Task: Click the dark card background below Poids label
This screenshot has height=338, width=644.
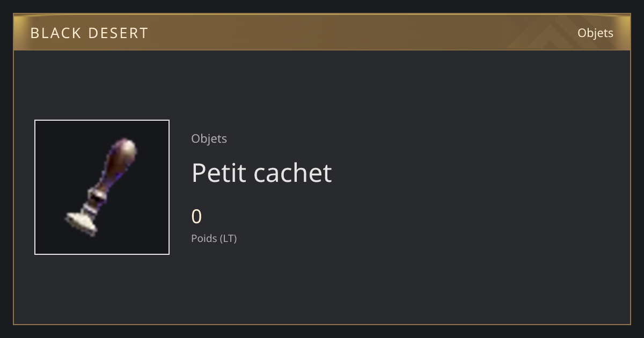Action: point(322,284)
